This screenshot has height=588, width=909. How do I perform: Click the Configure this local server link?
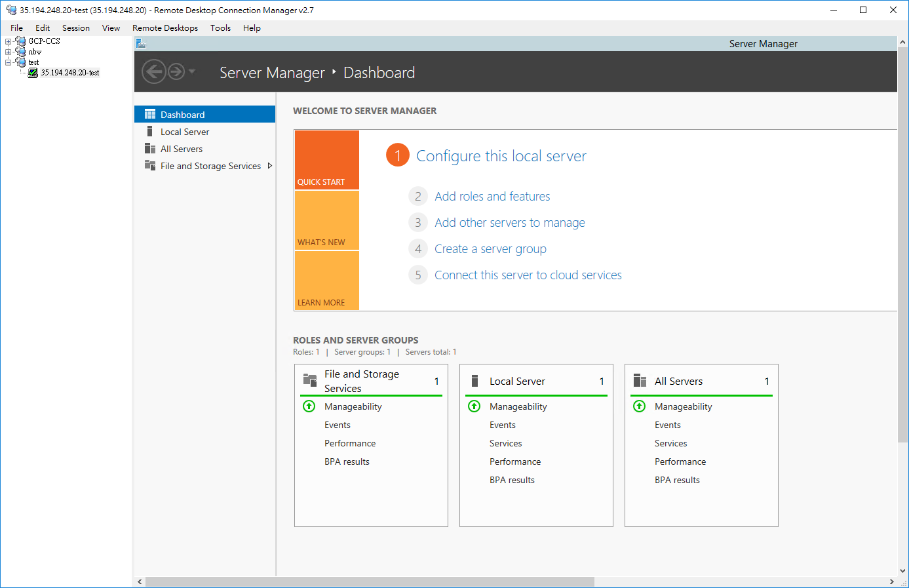click(x=501, y=156)
